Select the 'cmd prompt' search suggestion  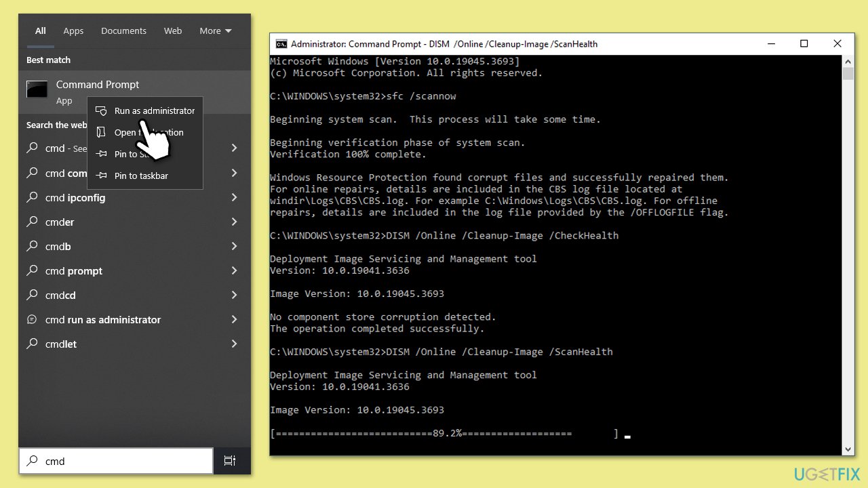pos(134,270)
